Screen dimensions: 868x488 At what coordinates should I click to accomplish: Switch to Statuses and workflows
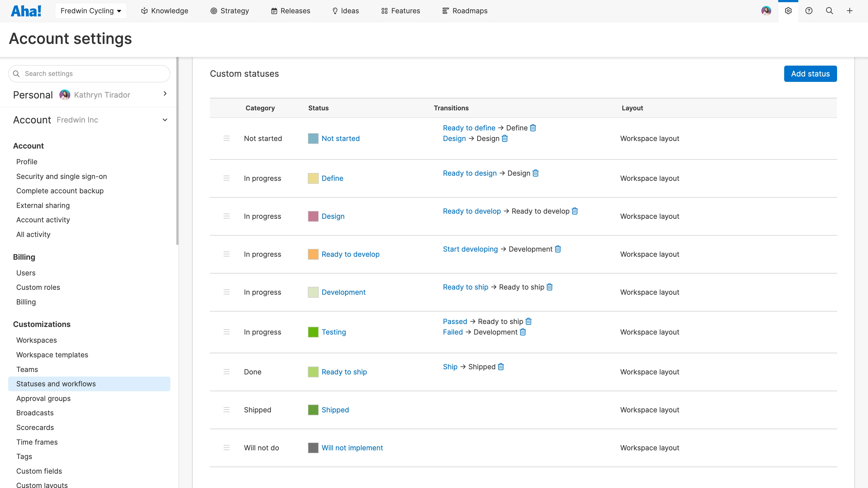point(56,384)
